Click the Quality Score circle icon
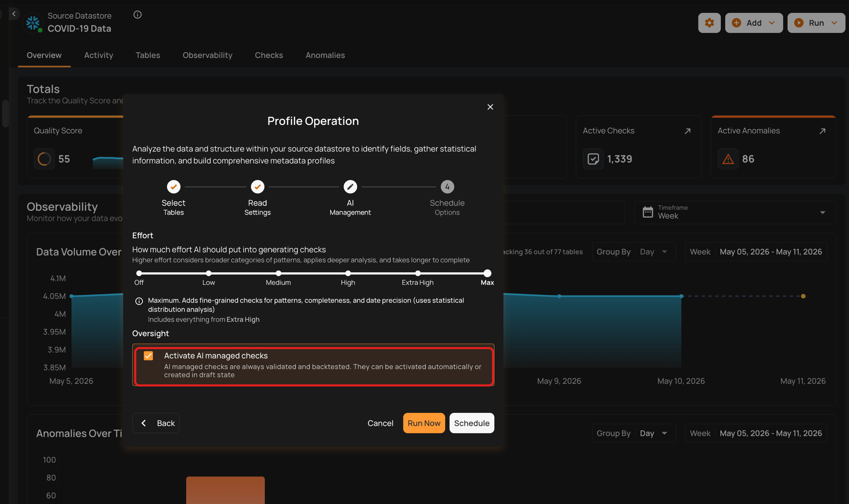Screen dimensions: 849x504 (x=44, y=159)
